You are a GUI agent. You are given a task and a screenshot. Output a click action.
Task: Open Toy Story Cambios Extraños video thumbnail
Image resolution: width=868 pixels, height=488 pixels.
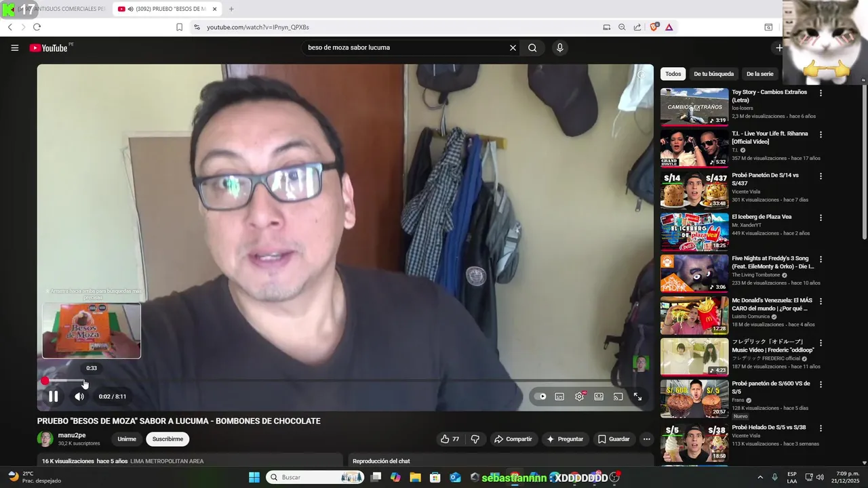tap(694, 107)
